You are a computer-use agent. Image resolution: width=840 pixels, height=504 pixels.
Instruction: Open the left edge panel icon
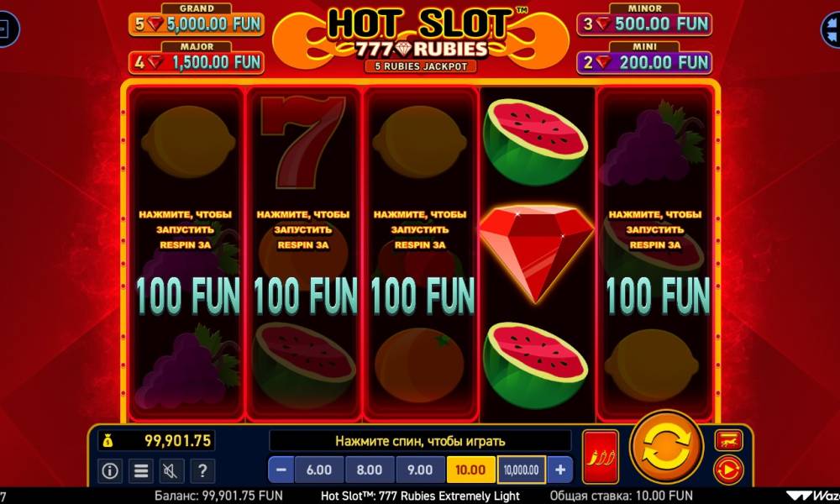coord(7,29)
